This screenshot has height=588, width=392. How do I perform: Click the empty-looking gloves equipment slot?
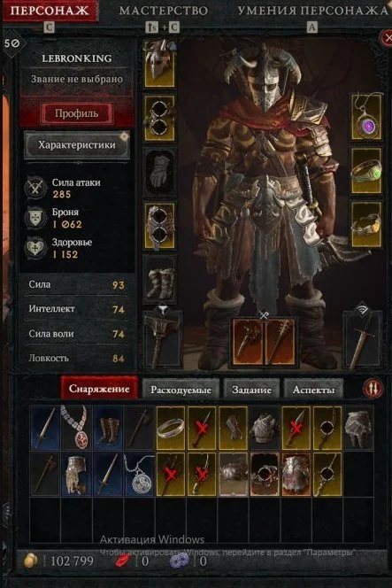click(x=159, y=172)
